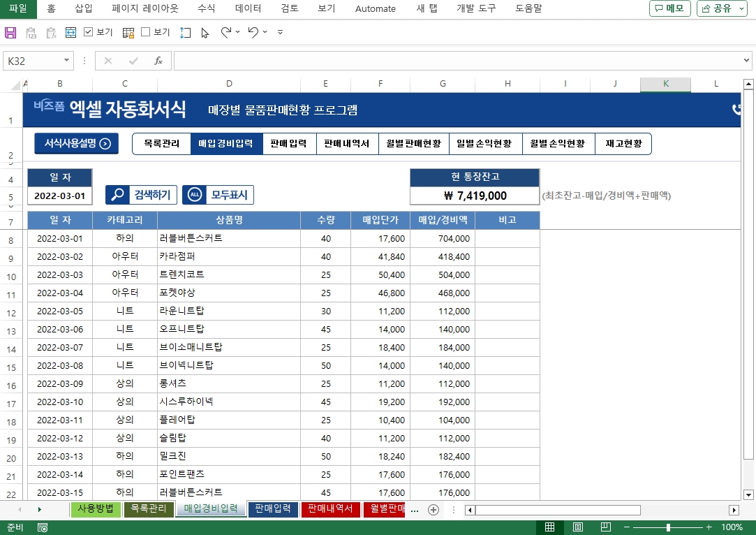Click the Insert Function fx icon

tap(158, 61)
